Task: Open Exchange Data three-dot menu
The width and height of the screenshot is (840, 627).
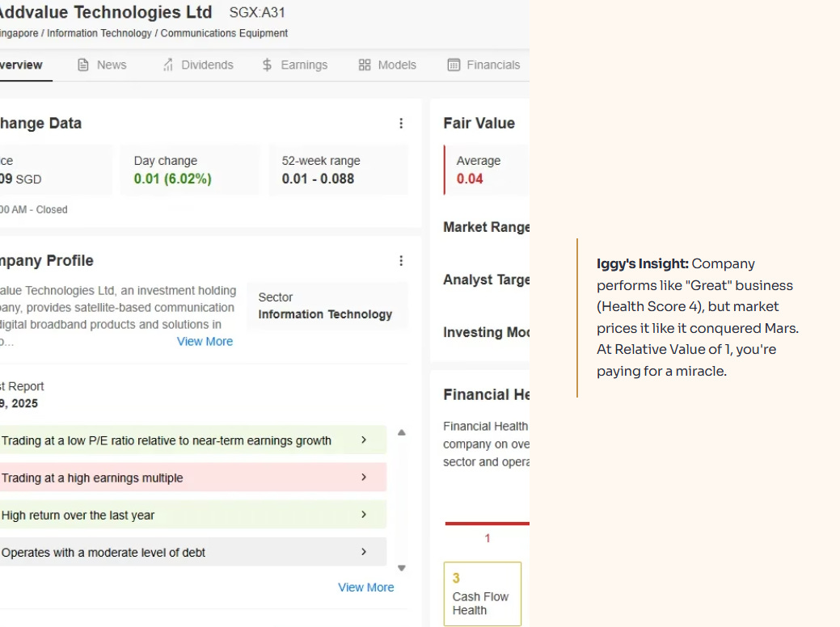Action: click(x=401, y=123)
